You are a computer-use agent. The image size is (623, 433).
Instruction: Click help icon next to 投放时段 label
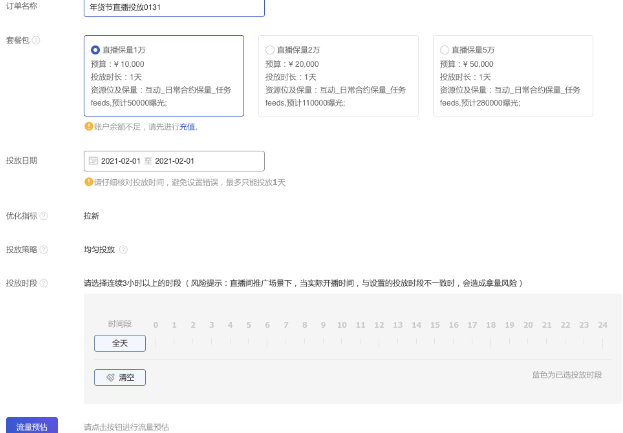[44, 283]
